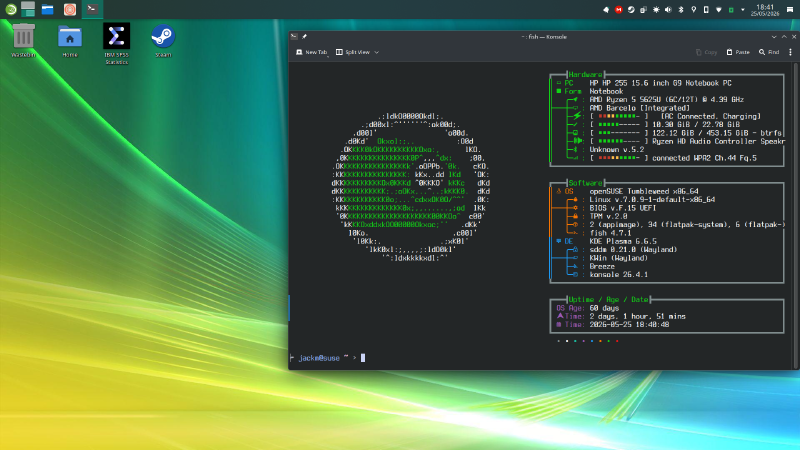Click 'sddm 0.21.0 (Wayland)' text in terminal
This screenshot has width=800, height=450.
pos(633,249)
